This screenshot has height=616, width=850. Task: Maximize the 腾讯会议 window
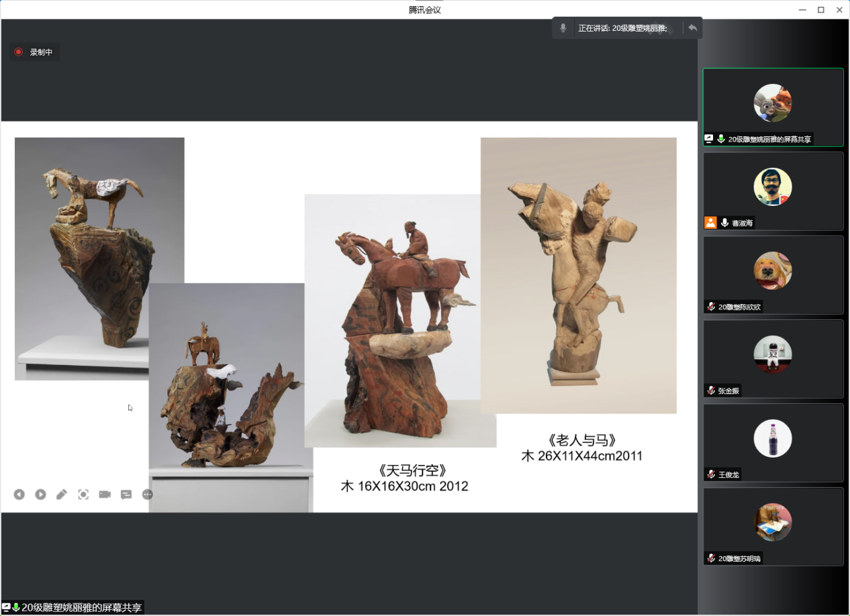[x=820, y=9]
